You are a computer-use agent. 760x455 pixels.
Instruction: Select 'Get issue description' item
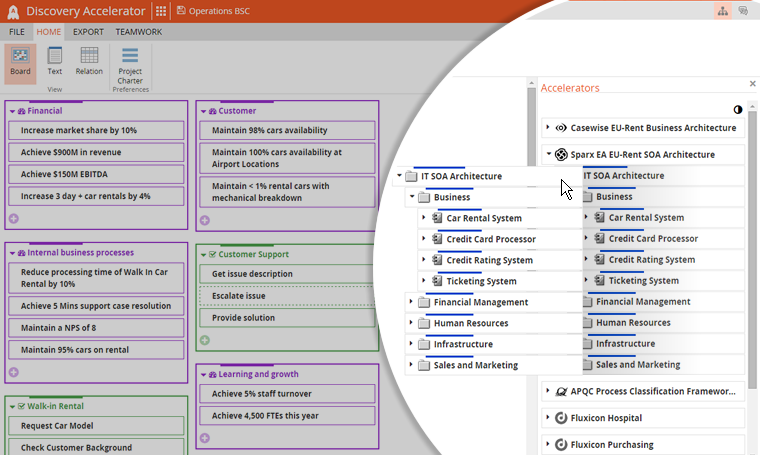click(x=287, y=274)
